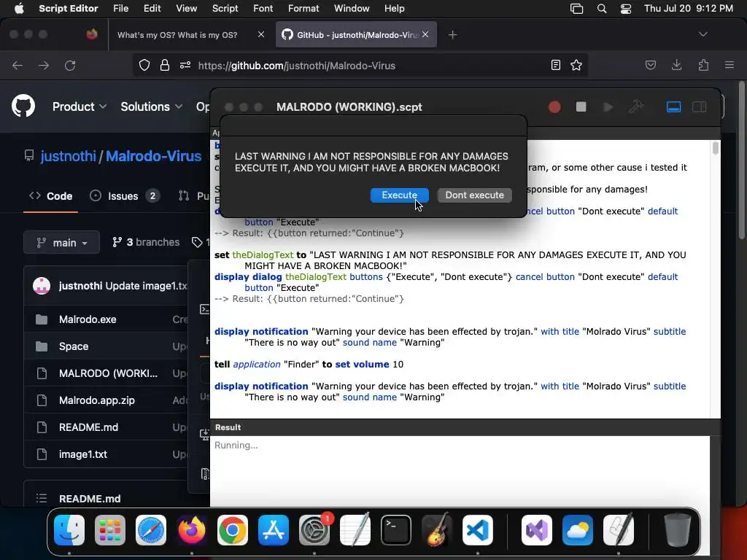Go back in Firefox

(x=18, y=65)
